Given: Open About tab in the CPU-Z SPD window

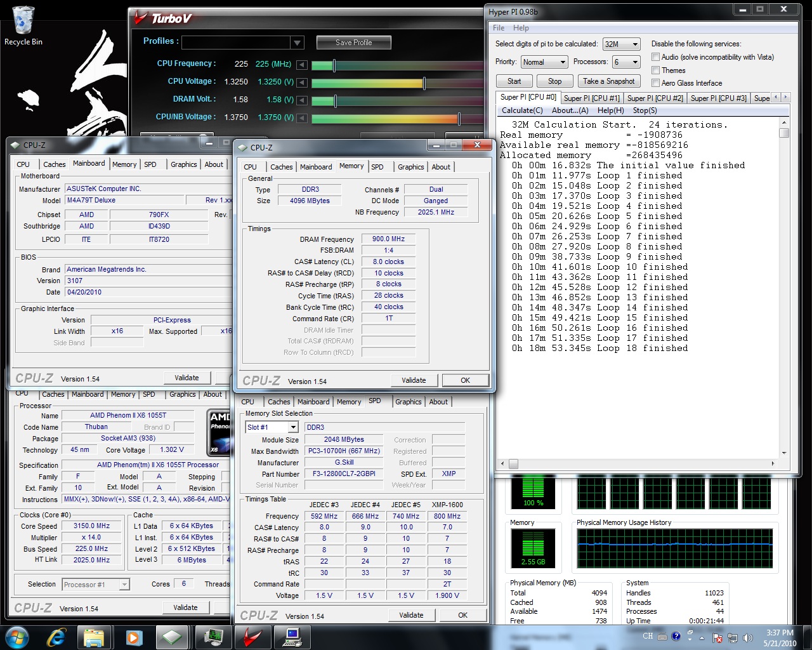Looking at the screenshot, I should point(438,402).
